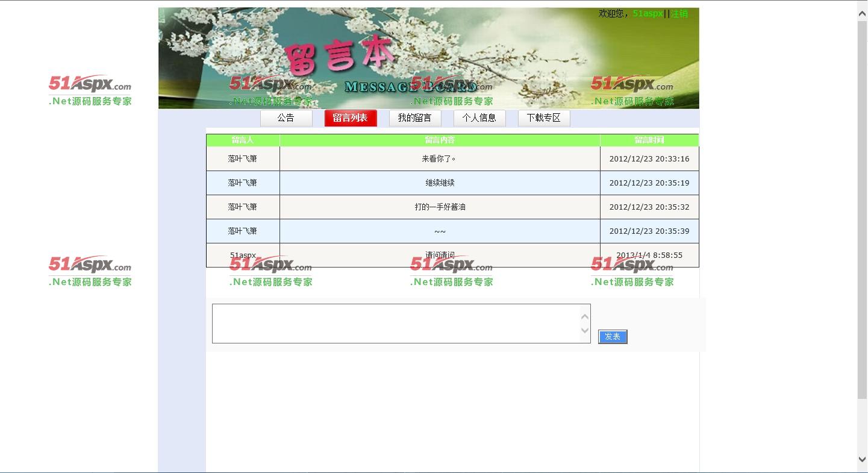Click the 留言时间 column header

pos(649,140)
